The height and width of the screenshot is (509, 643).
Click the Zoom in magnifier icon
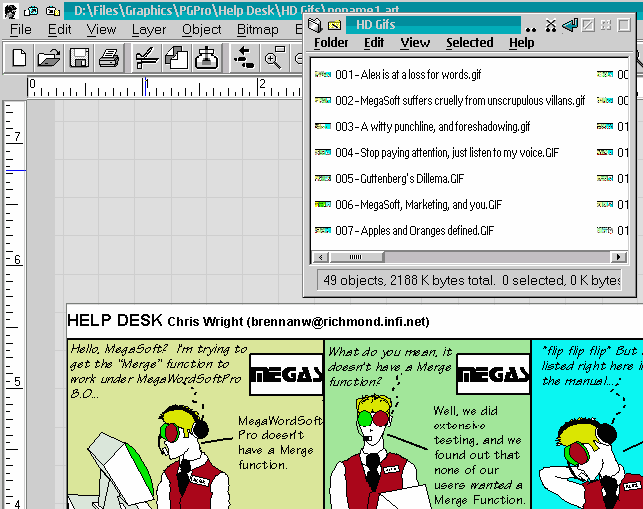[x=274, y=58]
